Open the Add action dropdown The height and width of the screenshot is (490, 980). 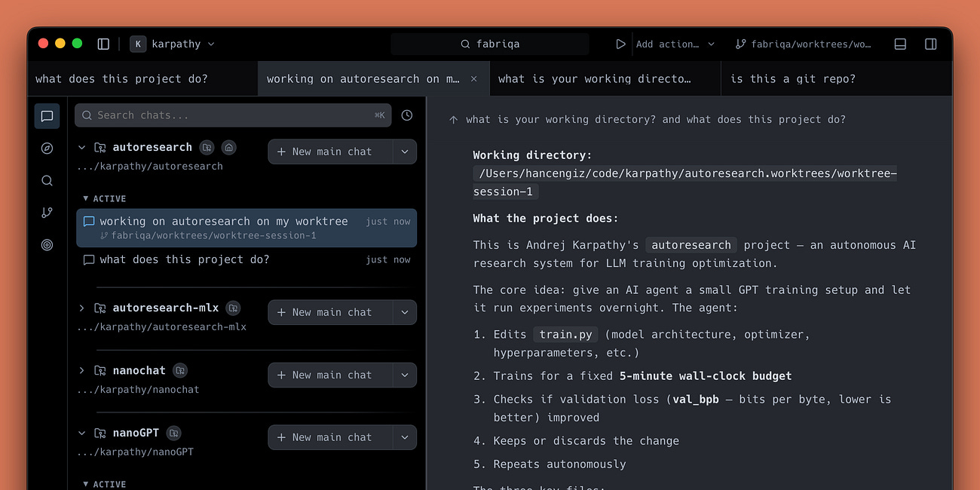click(675, 44)
